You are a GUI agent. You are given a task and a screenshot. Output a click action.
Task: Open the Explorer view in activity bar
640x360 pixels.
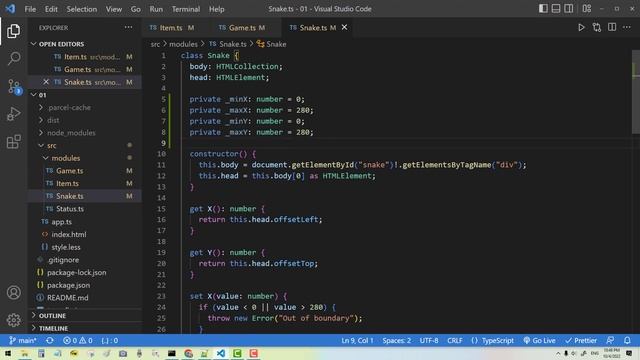point(13,31)
